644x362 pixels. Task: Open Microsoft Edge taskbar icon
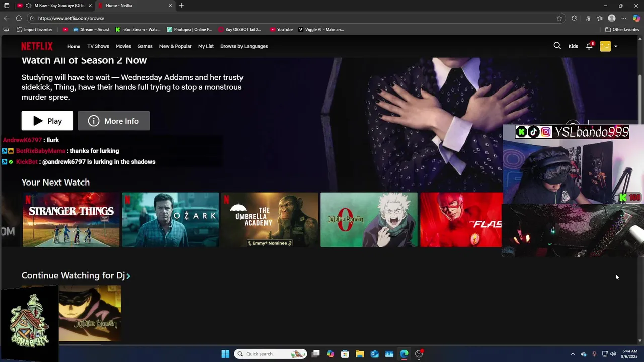(404, 354)
